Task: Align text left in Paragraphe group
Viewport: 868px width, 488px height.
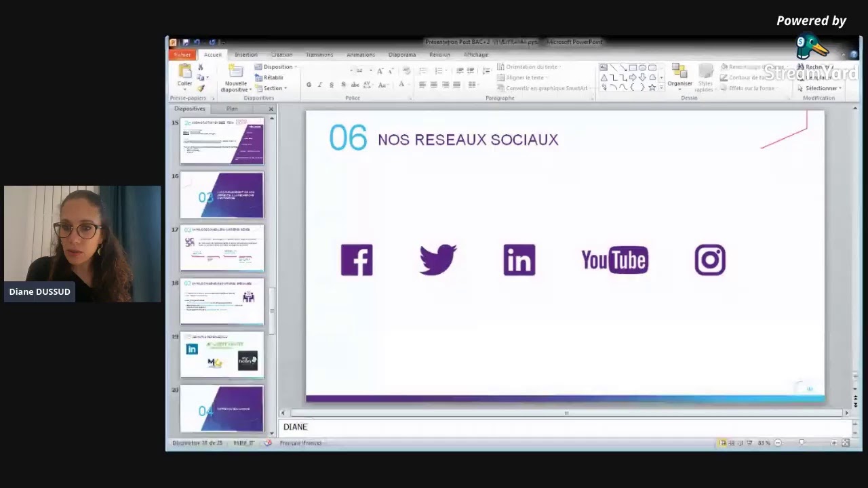Action: (422, 85)
